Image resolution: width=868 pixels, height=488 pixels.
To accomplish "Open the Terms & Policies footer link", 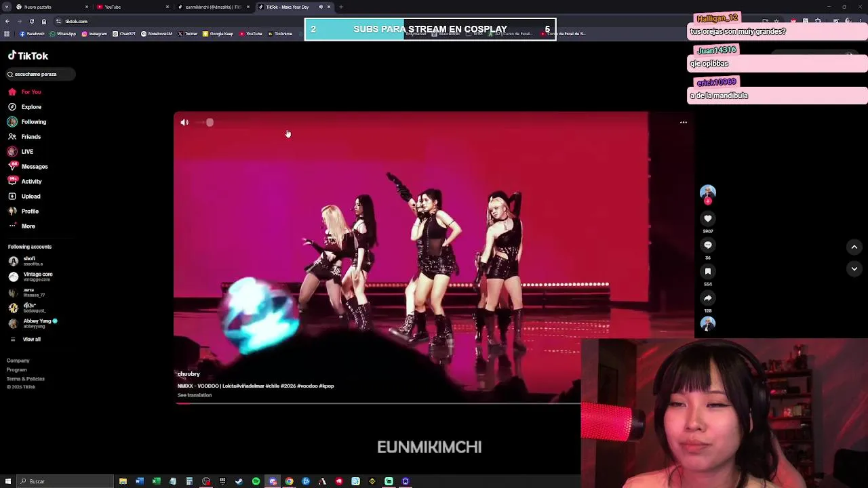I will click(x=26, y=378).
